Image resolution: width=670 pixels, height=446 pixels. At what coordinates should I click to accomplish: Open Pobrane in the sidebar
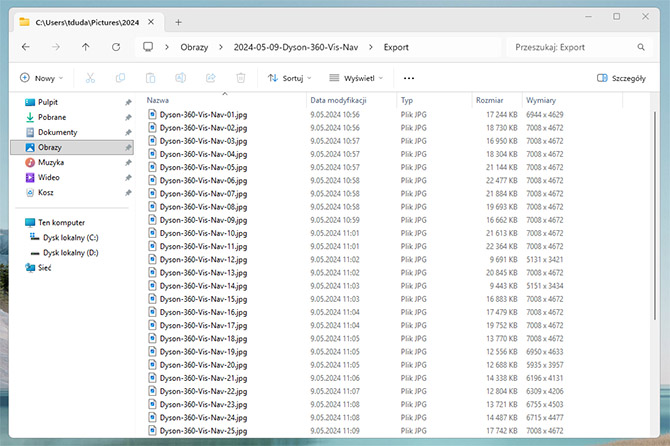[52, 117]
